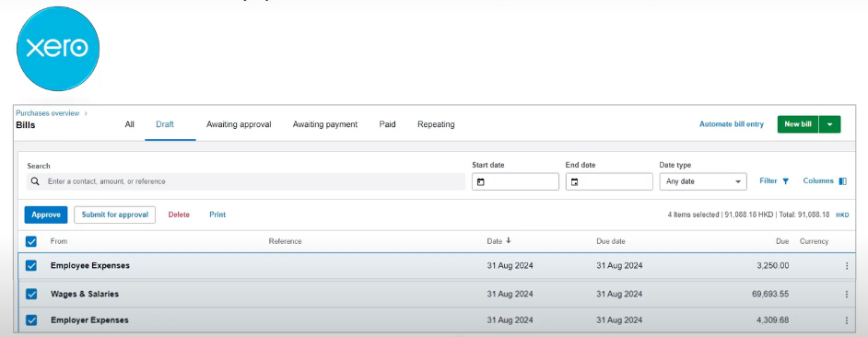Click the Approve button
The height and width of the screenshot is (337, 868).
pyautogui.click(x=46, y=215)
